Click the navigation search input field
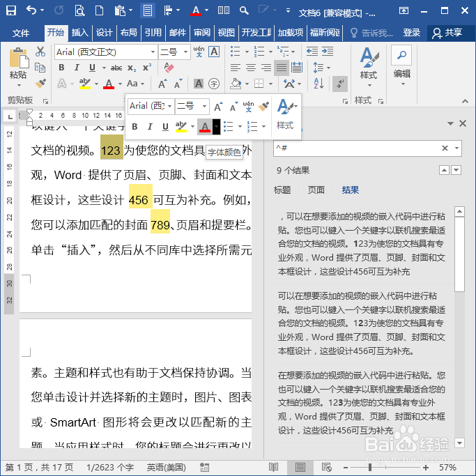 click(357, 148)
